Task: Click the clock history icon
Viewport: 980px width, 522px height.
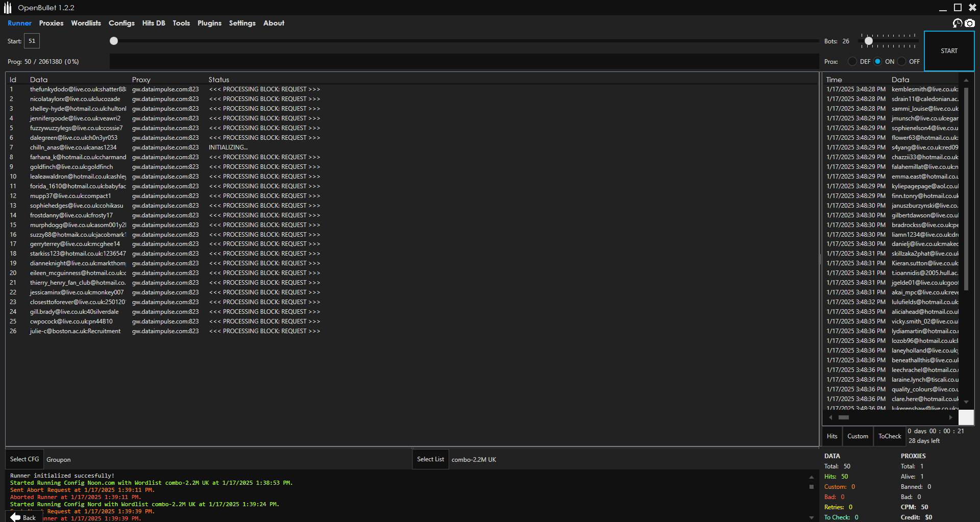Action: (x=958, y=23)
